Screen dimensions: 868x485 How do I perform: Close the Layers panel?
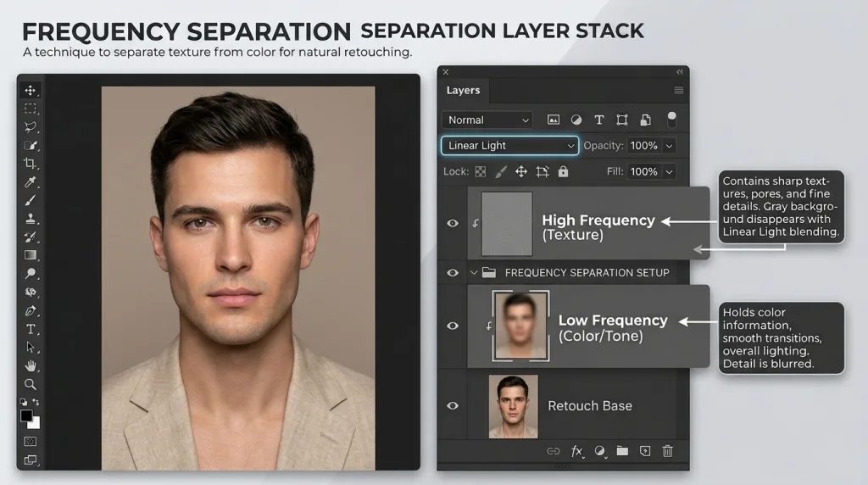click(x=446, y=72)
